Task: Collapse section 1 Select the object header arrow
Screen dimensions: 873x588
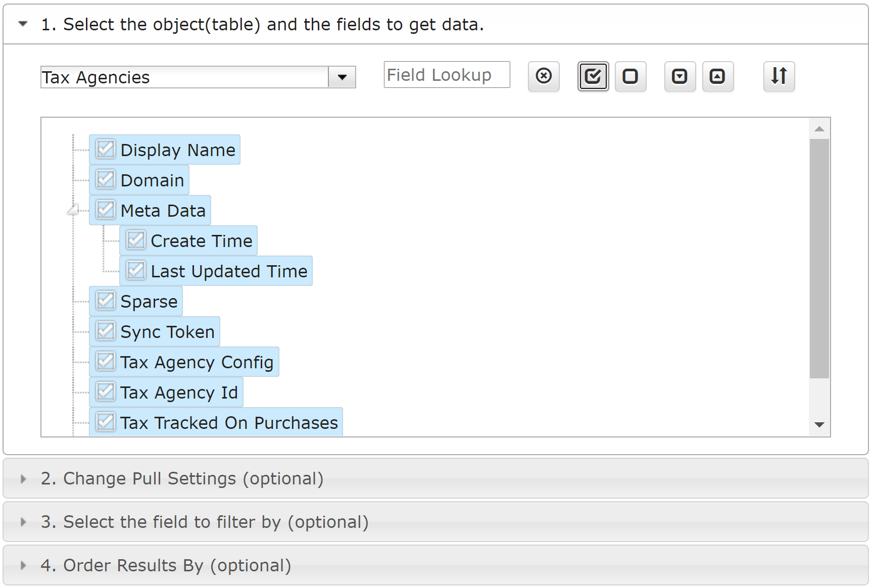Action: [23, 24]
